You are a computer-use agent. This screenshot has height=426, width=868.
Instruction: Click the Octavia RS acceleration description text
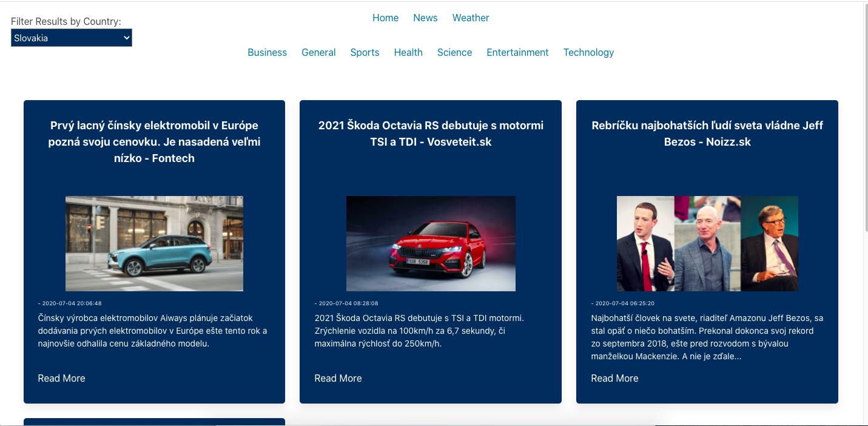pos(419,331)
